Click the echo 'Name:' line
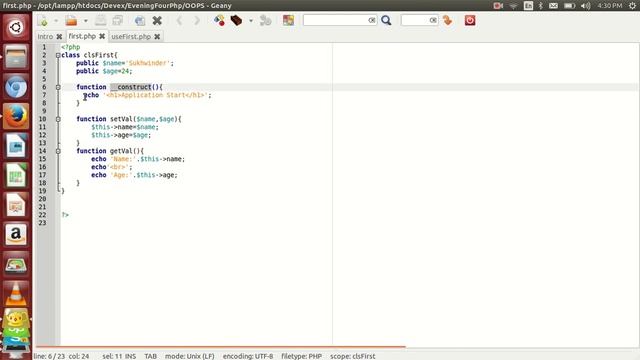 click(x=138, y=159)
